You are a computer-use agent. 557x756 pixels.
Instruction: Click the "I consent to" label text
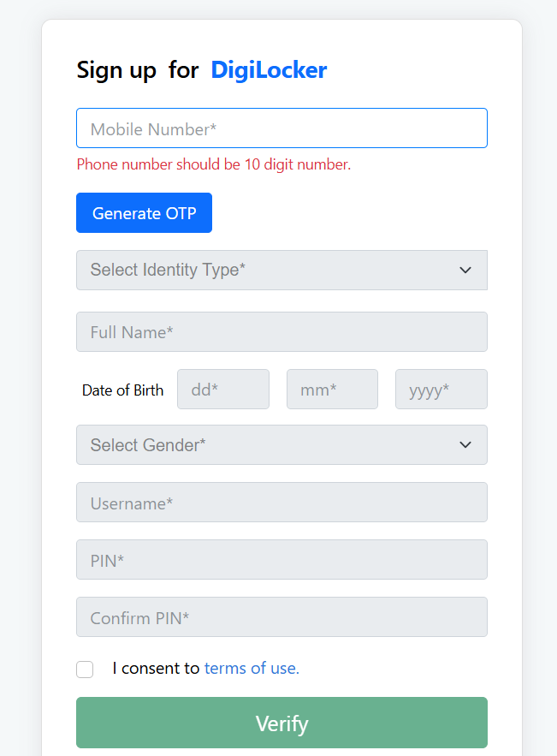[156, 669]
